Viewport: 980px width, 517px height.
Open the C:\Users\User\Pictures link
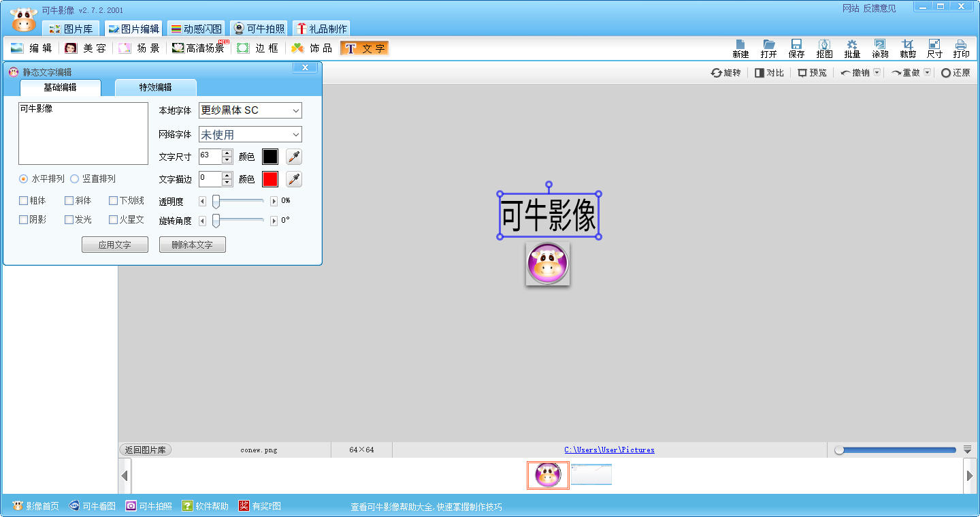609,450
